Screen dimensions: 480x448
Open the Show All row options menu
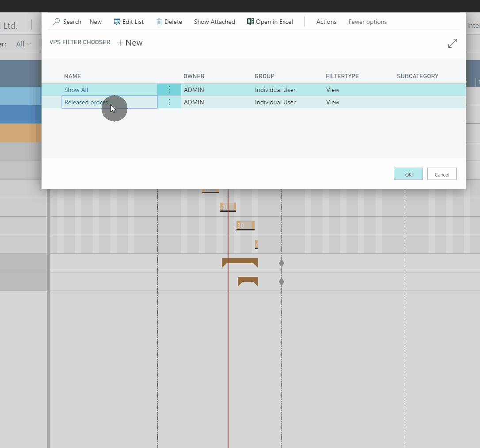169,90
